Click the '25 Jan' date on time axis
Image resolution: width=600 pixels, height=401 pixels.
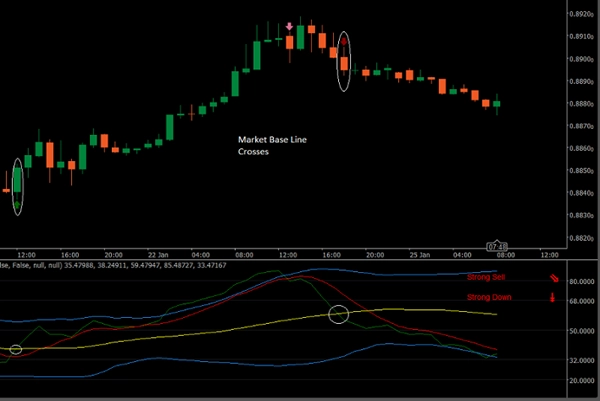coord(420,254)
